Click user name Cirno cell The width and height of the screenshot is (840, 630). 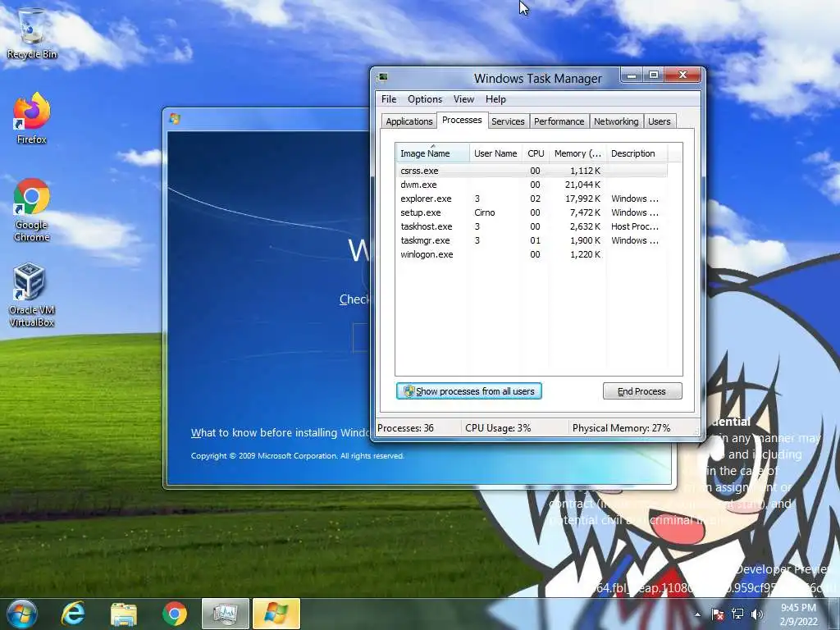click(484, 212)
